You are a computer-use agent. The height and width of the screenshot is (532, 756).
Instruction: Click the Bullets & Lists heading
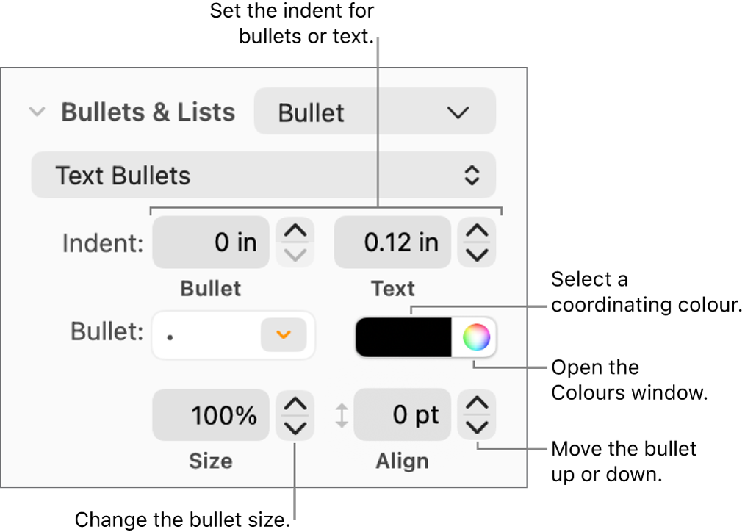[x=148, y=112]
